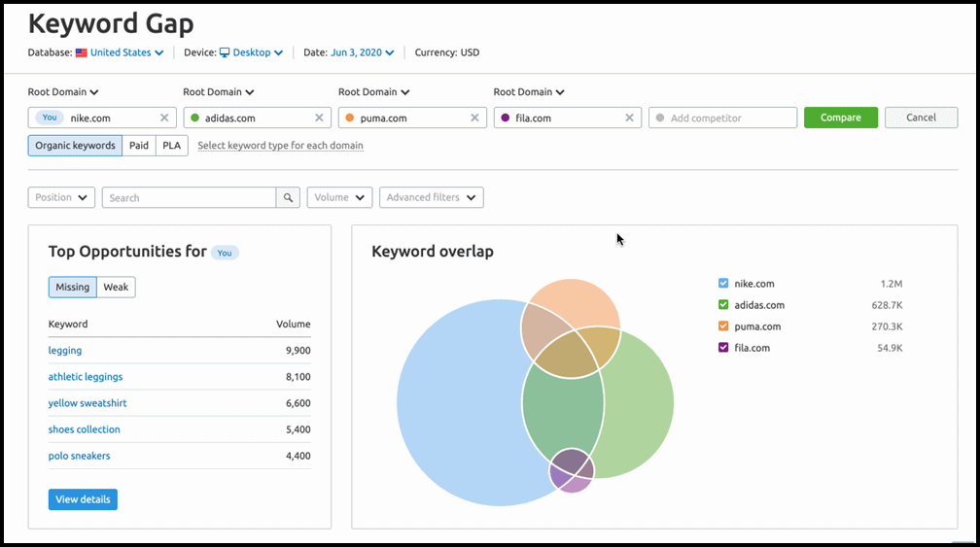
Task: Click the gray dot in Add competitor field
Action: tap(660, 118)
